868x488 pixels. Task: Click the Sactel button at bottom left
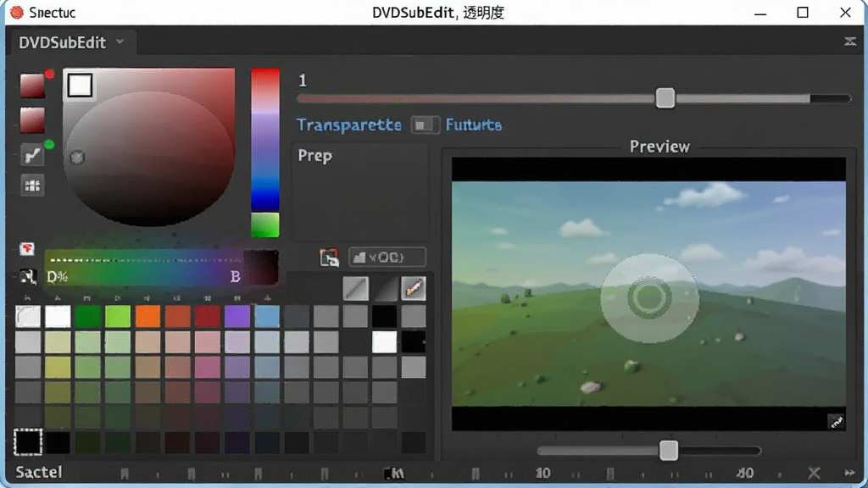39,472
